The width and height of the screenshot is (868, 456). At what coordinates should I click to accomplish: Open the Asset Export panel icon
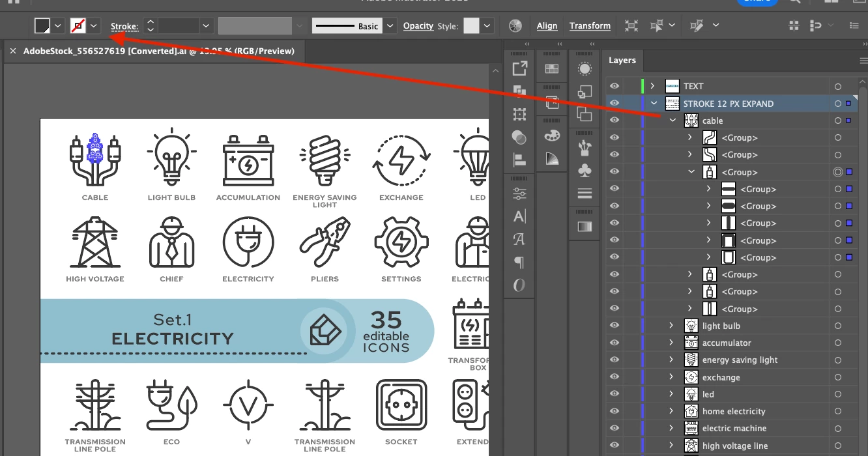[x=519, y=68]
